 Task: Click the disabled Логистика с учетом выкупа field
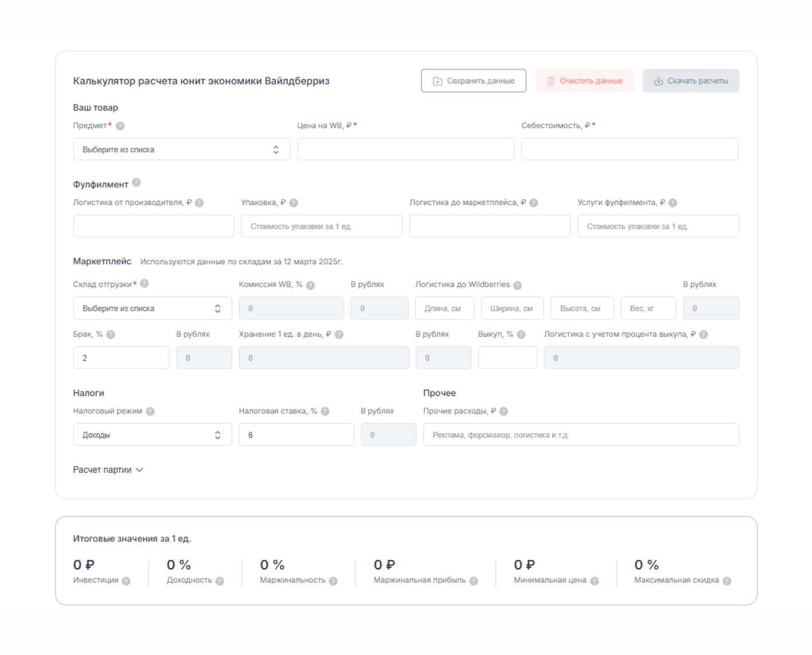click(641, 358)
